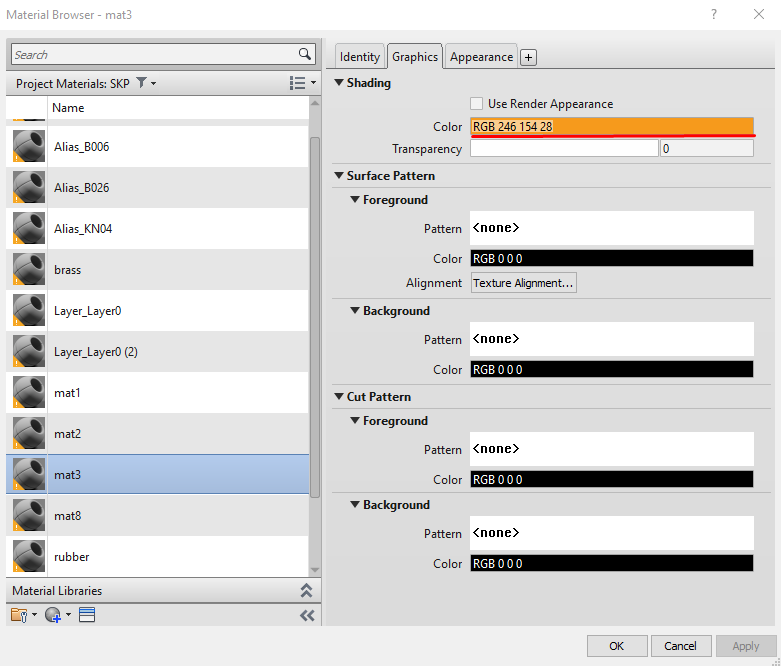Click the help question mark icon
This screenshot has height=666, width=781.
tap(714, 14)
